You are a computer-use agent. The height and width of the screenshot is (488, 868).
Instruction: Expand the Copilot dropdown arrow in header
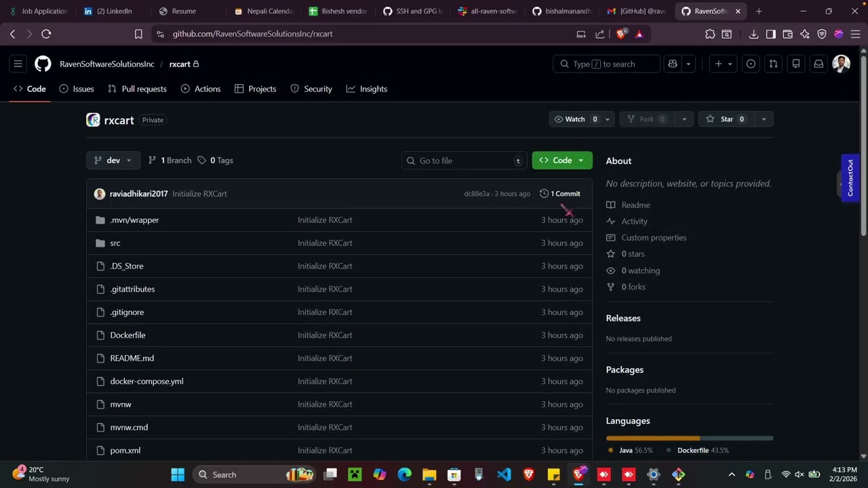click(x=688, y=64)
